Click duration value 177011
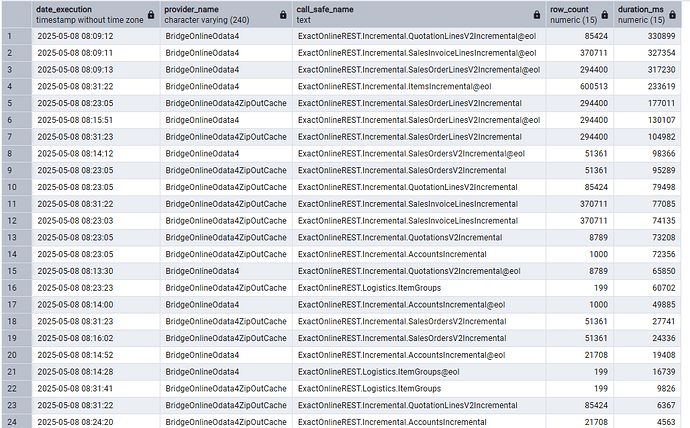690x428 pixels. click(x=647, y=103)
